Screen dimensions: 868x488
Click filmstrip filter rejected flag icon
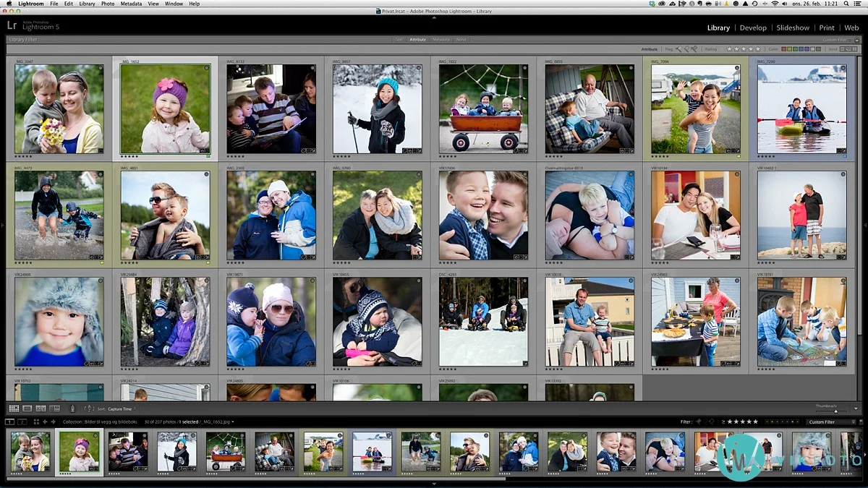tap(712, 421)
